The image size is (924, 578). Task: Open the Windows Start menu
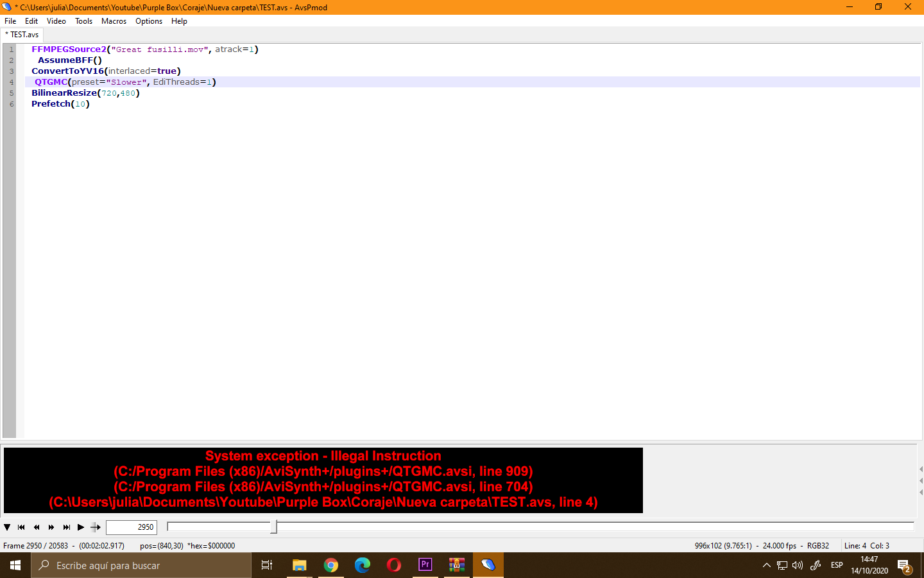coord(15,565)
